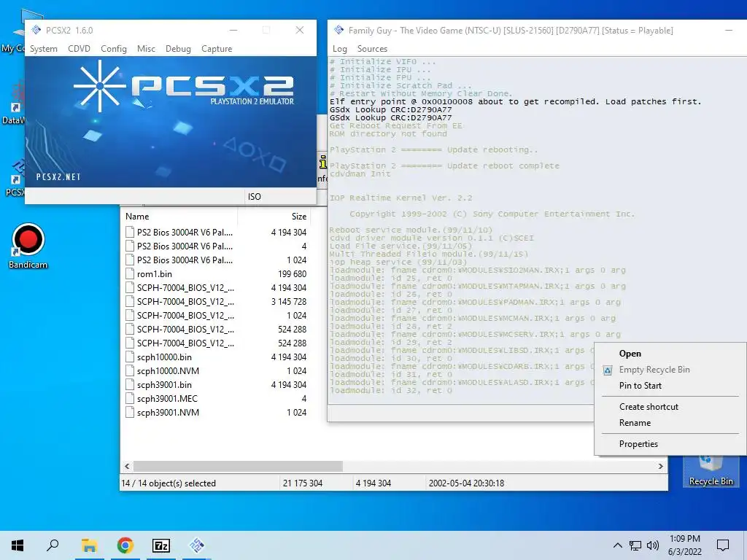Select the scph39001.bin file name

tap(164, 384)
